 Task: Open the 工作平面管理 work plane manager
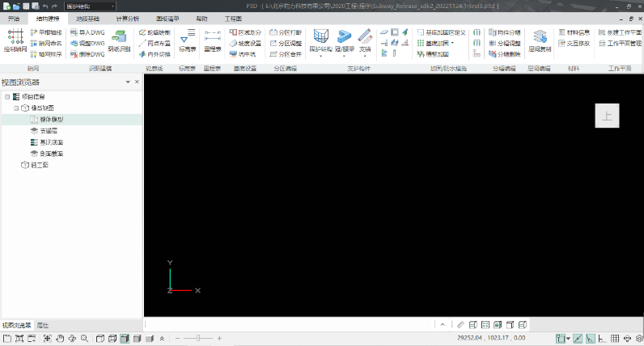point(621,43)
